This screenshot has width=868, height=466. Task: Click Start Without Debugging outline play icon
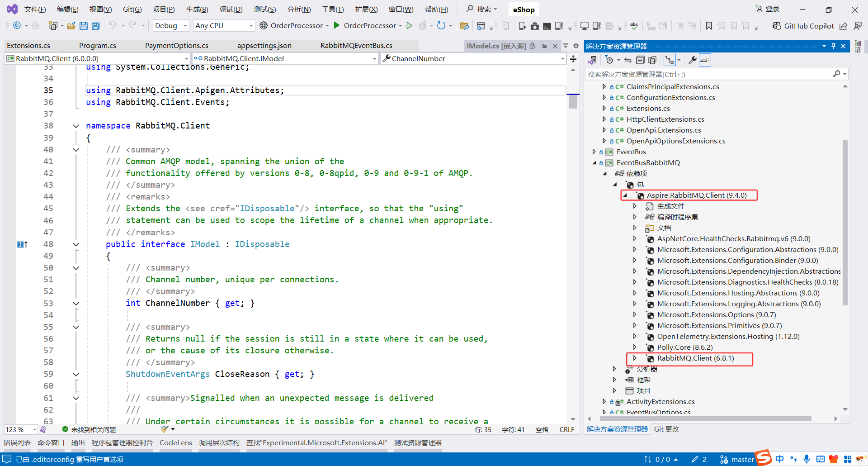point(410,25)
